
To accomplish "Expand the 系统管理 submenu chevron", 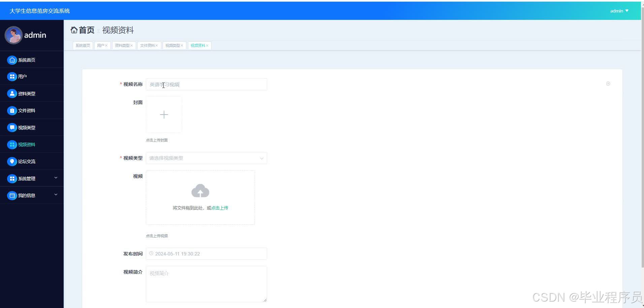I will [x=56, y=178].
